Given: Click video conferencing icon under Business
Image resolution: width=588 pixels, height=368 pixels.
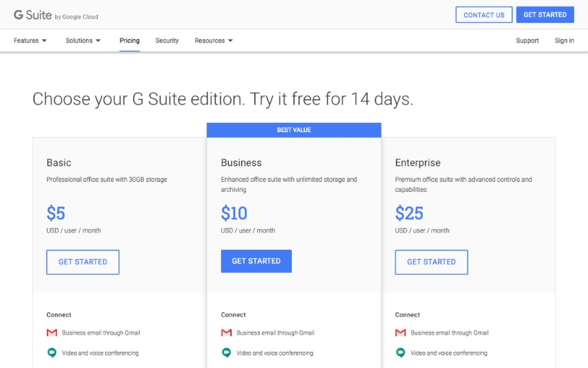Looking at the screenshot, I should click(x=226, y=353).
